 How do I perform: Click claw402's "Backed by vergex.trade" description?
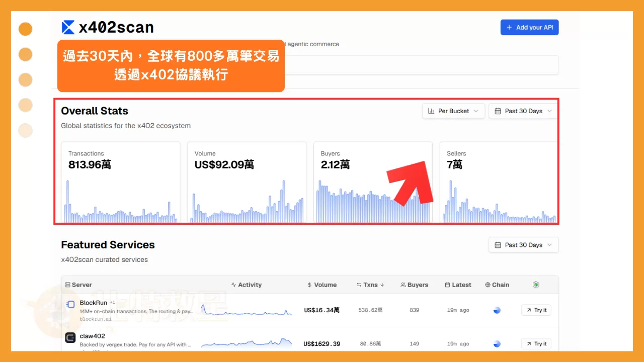136,345
